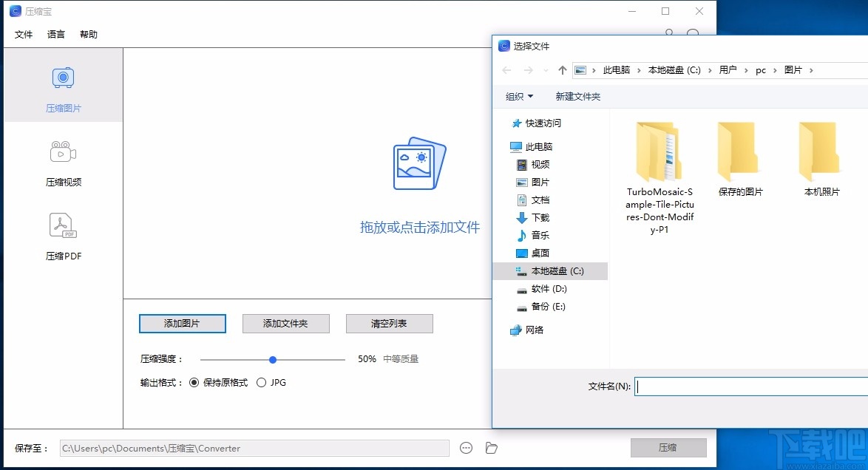Open the output folder icon
This screenshot has height=470, width=868.
point(491,448)
